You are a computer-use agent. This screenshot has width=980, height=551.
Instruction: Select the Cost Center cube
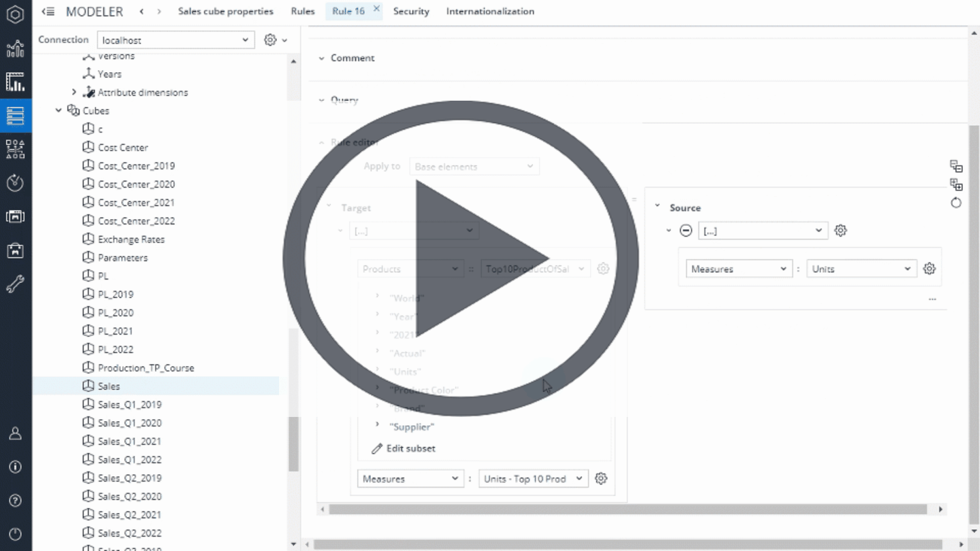[122, 147]
